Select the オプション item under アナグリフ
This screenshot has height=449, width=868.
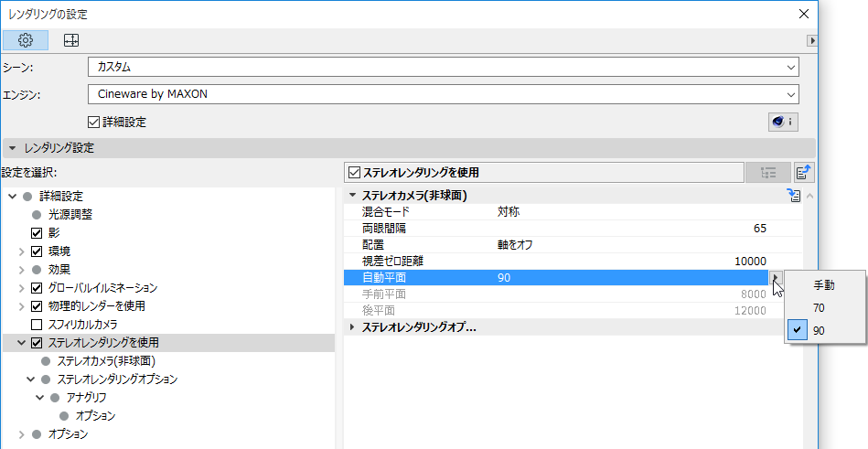click(x=95, y=416)
